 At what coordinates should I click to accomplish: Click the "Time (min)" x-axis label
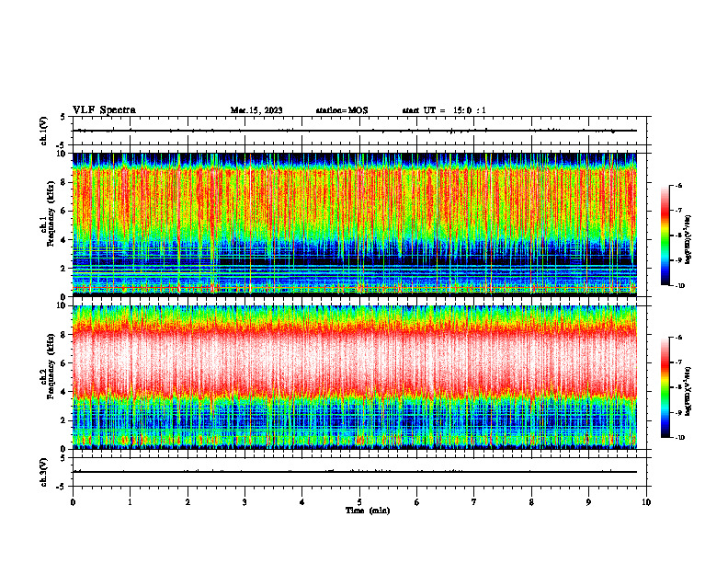coord(368,511)
